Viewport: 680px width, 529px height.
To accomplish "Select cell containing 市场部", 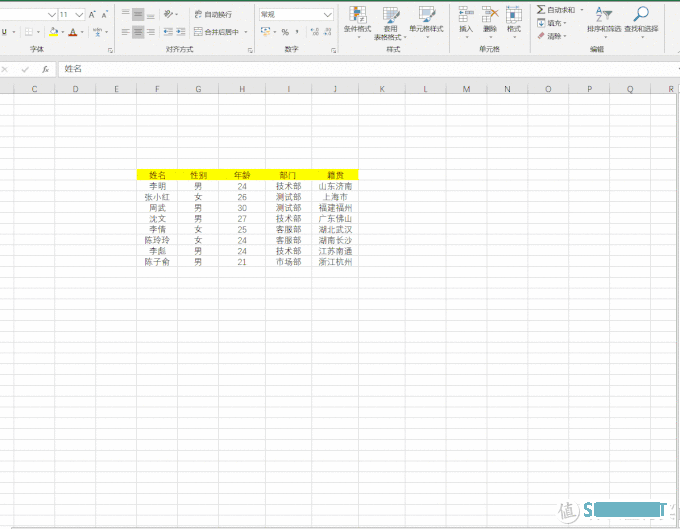I will click(288, 262).
